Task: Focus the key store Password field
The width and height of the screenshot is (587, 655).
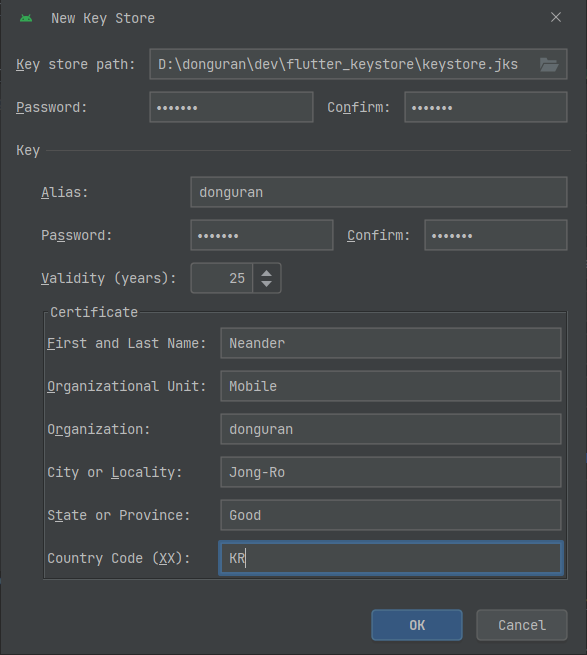Action: (x=231, y=107)
